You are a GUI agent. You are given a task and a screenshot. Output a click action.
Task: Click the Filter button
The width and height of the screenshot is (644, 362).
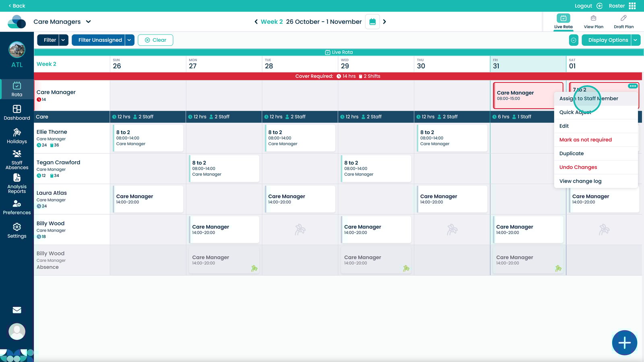coord(48,40)
